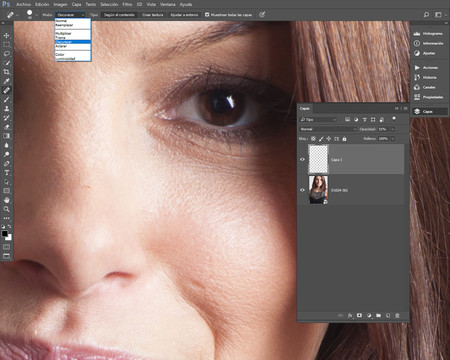
Task: Hide the Capa 1 layer eye icon
Action: point(302,159)
